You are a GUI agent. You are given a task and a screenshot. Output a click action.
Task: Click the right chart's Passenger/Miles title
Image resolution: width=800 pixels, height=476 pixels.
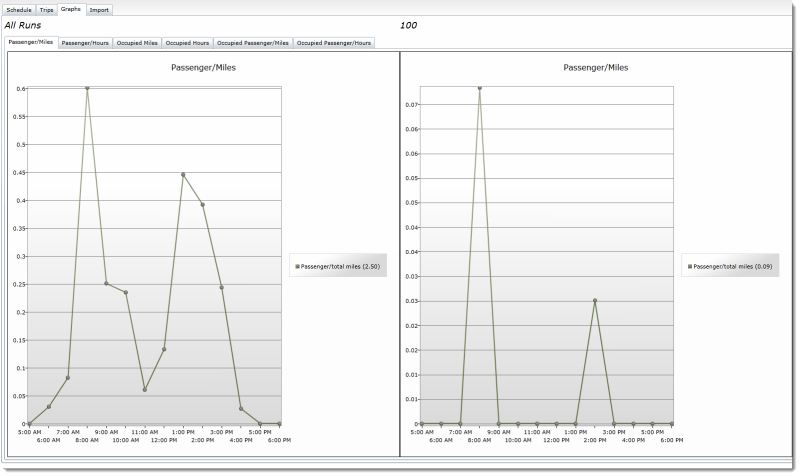pos(596,68)
